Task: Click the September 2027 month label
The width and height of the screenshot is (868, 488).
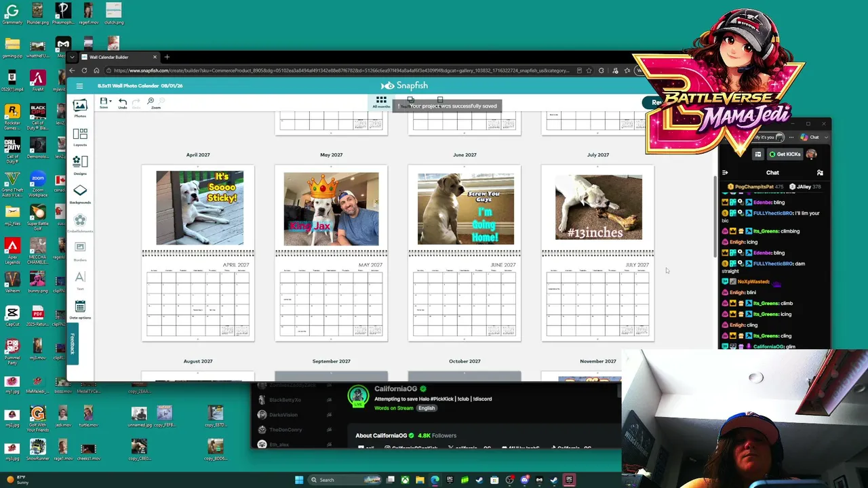Action: click(x=332, y=361)
